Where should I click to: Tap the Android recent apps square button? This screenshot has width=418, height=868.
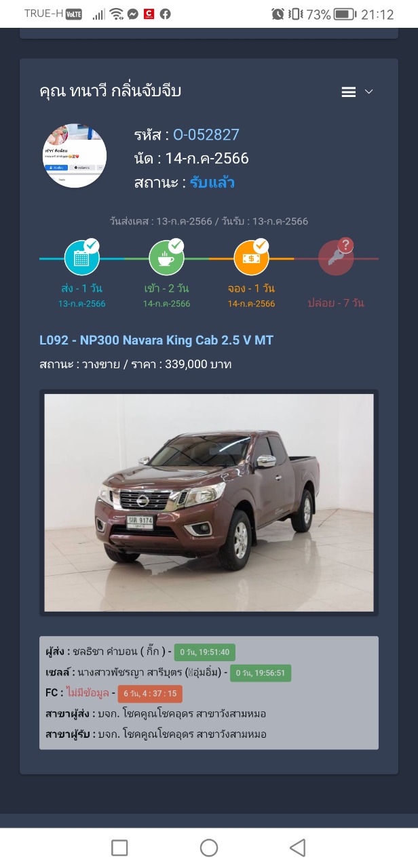pyautogui.click(x=119, y=848)
